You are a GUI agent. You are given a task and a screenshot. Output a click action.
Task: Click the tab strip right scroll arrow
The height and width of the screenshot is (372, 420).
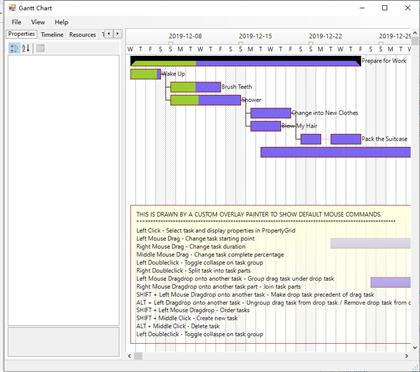[x=118, y=34]
